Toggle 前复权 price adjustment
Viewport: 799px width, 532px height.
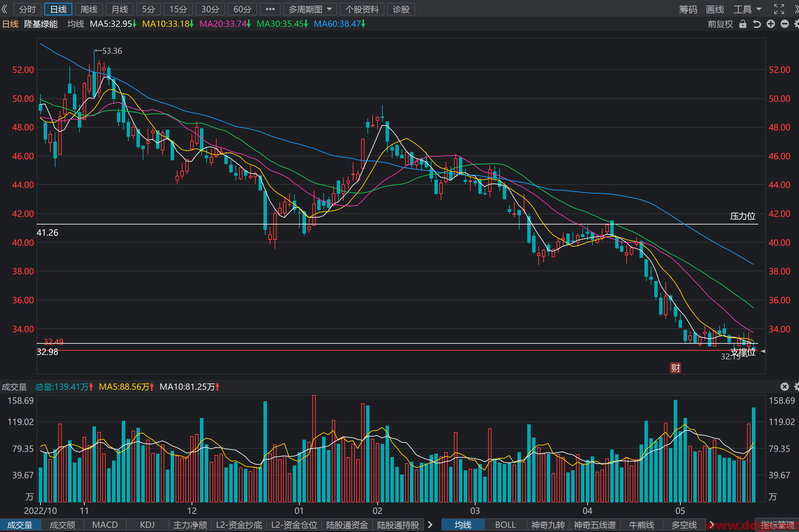click(720, 24)
